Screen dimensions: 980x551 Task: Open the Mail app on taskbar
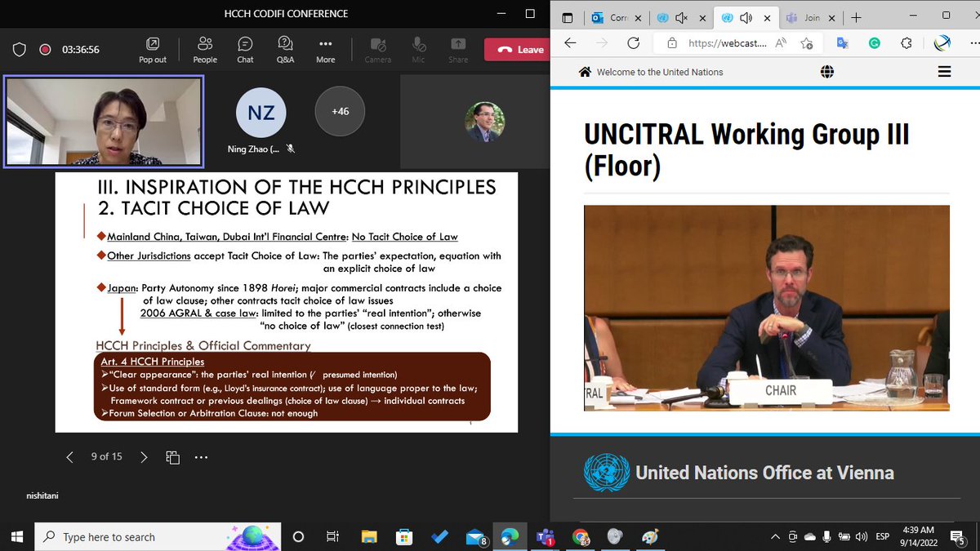click(x=475, y=536)
